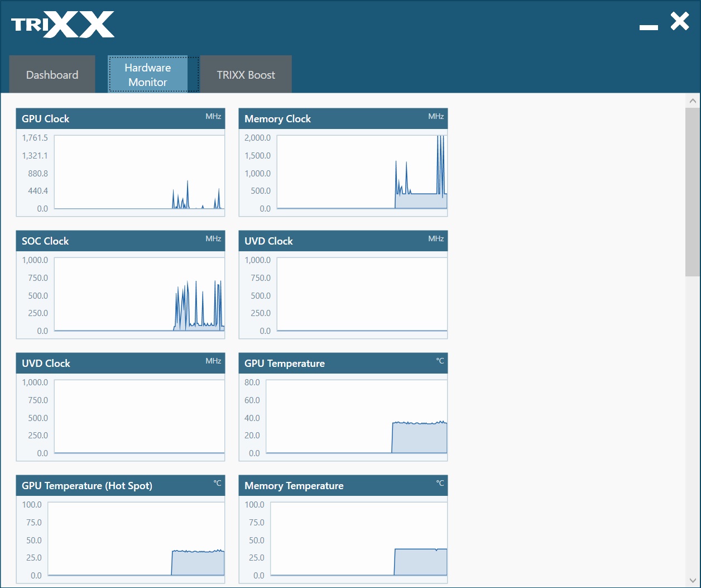
Task: Click the SOC Clock graph header
Action: click(121, 241)
